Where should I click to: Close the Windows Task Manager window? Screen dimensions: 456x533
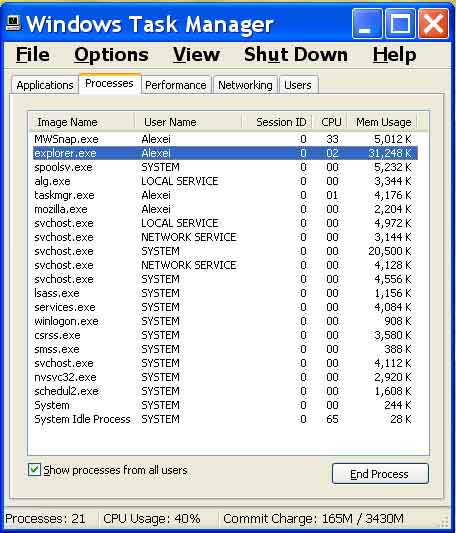pos(433,24)
